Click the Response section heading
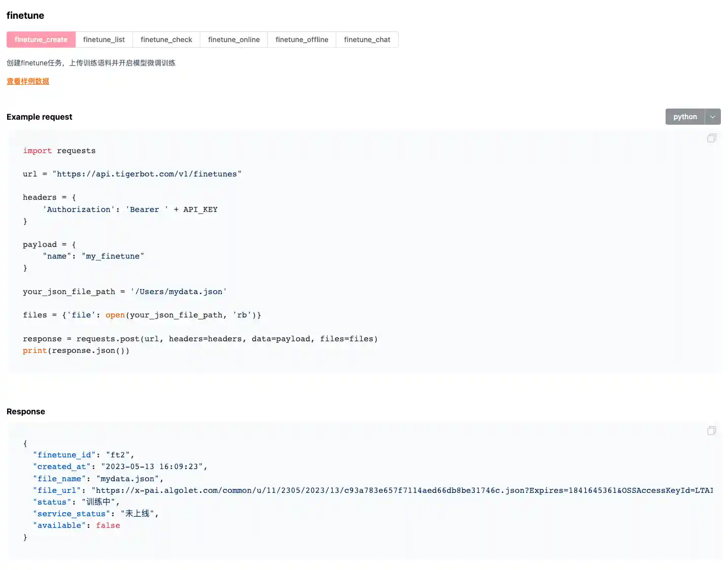Image resolution: width=728 pixels, height=570 pixels. (25, 411)
